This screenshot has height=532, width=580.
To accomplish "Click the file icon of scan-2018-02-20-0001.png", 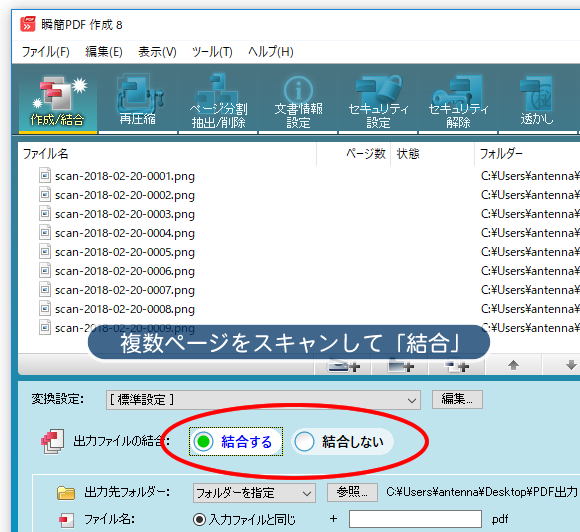I will tap(45, 175).
